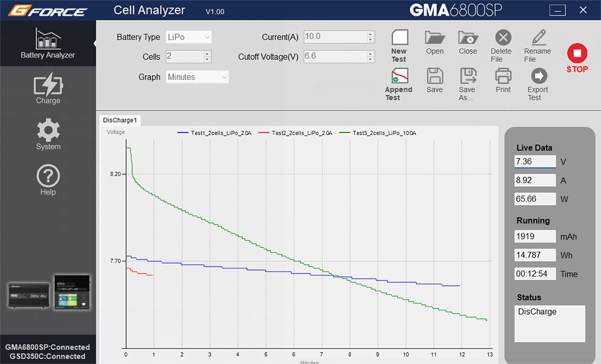
Task: Click the Cutoff Voltage input field
Action: (335, 56)
